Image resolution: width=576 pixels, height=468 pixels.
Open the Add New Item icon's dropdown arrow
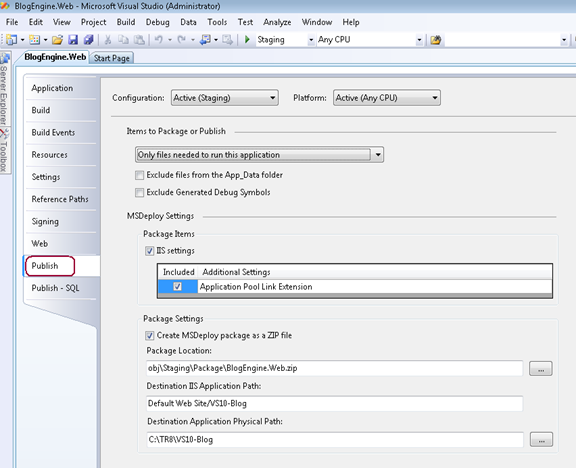[46, 40]
